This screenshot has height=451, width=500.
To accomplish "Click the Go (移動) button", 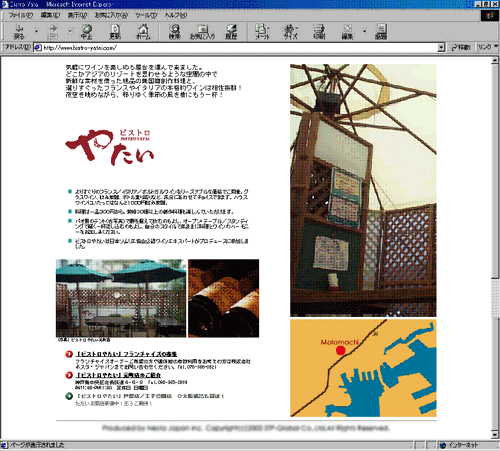I will click(x=461, y=48).
